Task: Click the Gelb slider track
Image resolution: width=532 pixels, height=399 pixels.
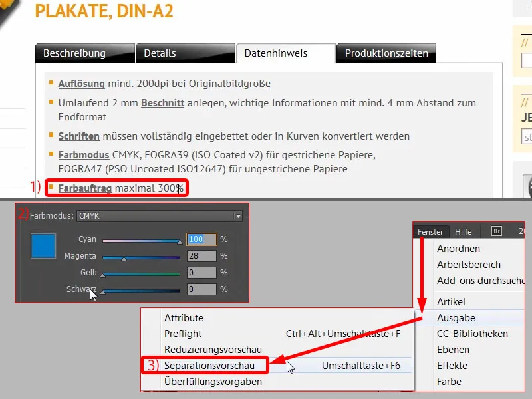Action: pos(141,274)
